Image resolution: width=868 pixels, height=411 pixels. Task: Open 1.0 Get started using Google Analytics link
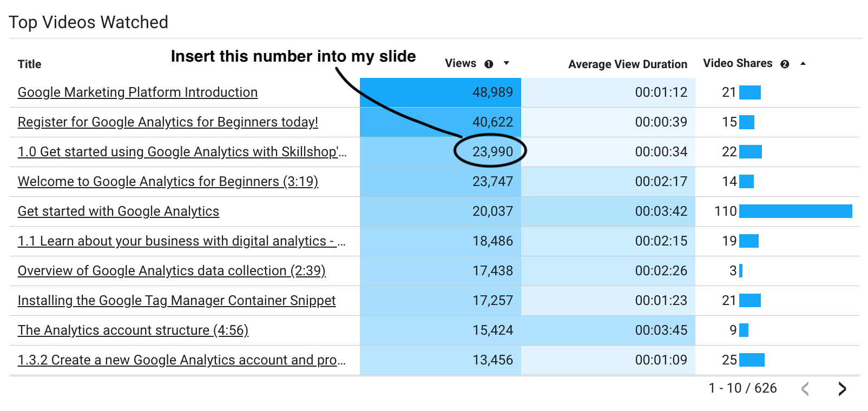(182, 152)
